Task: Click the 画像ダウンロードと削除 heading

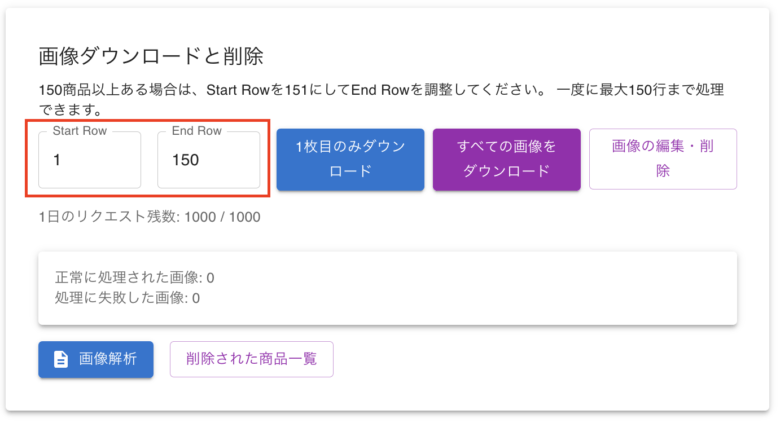Action: click(150, 56)
